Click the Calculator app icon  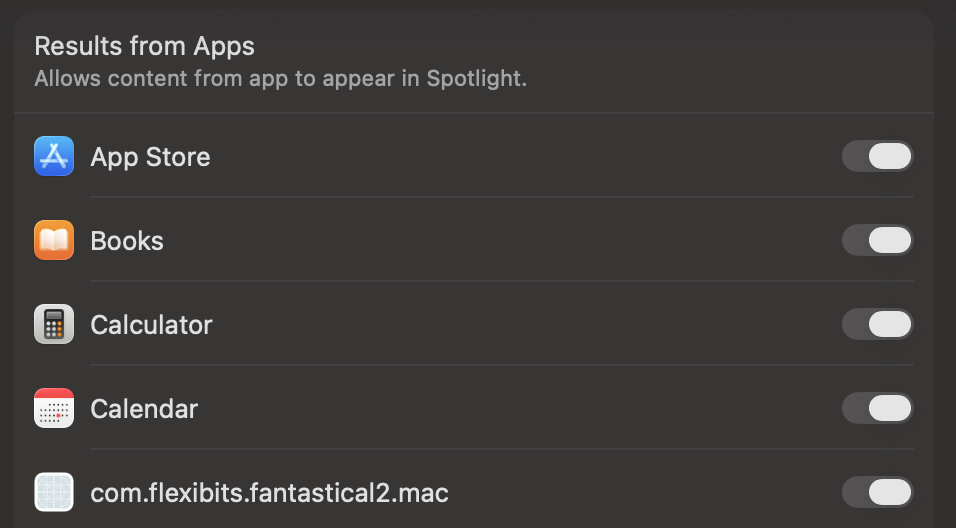tap(54, 325)
